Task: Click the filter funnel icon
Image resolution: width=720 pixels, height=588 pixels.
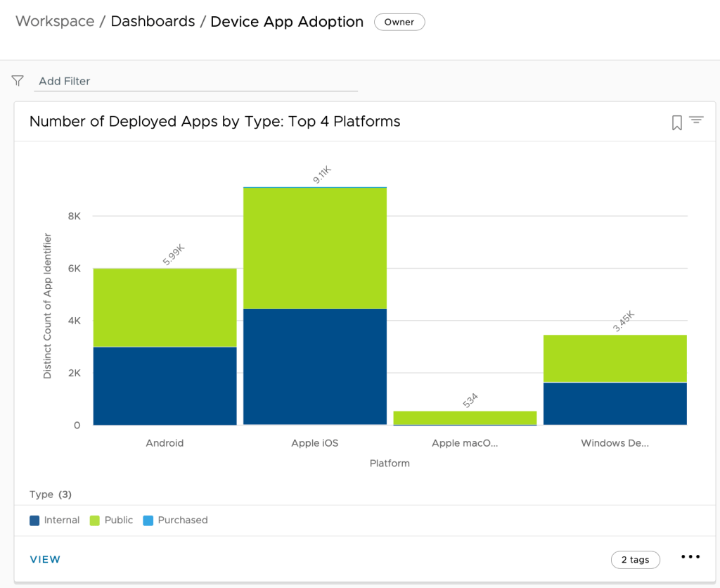Action: click(x=18, y=81)
